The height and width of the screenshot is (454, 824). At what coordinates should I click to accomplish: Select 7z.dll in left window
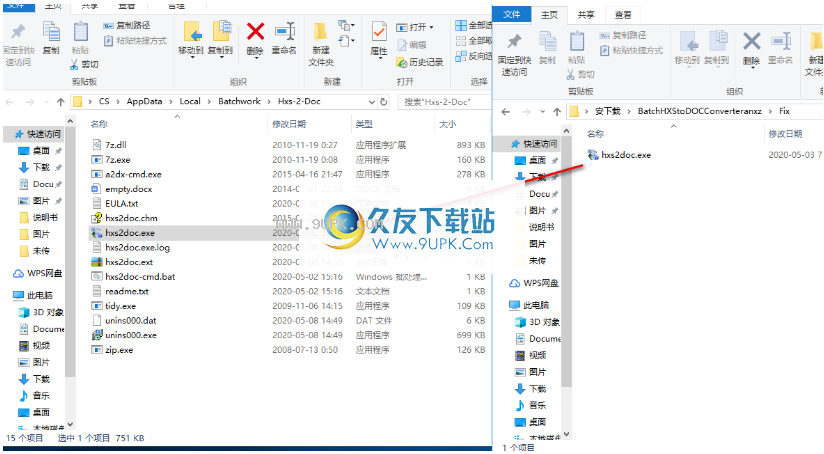pyautogui.click(x=116, y=145)
